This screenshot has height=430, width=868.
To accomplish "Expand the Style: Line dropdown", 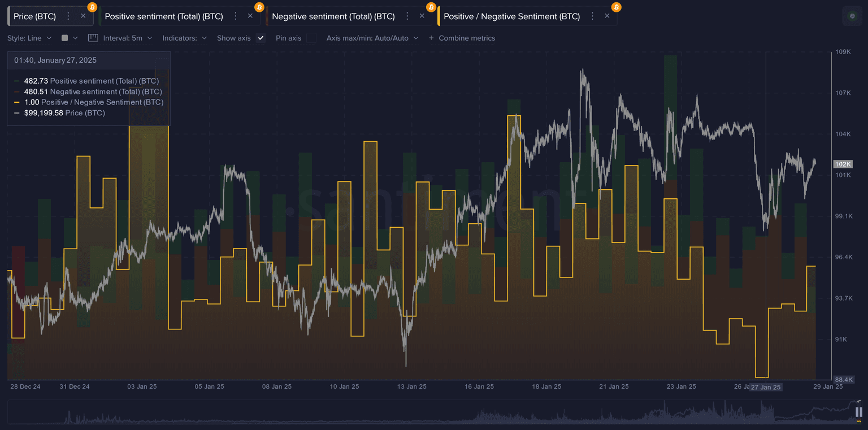I will pos(29,38).
